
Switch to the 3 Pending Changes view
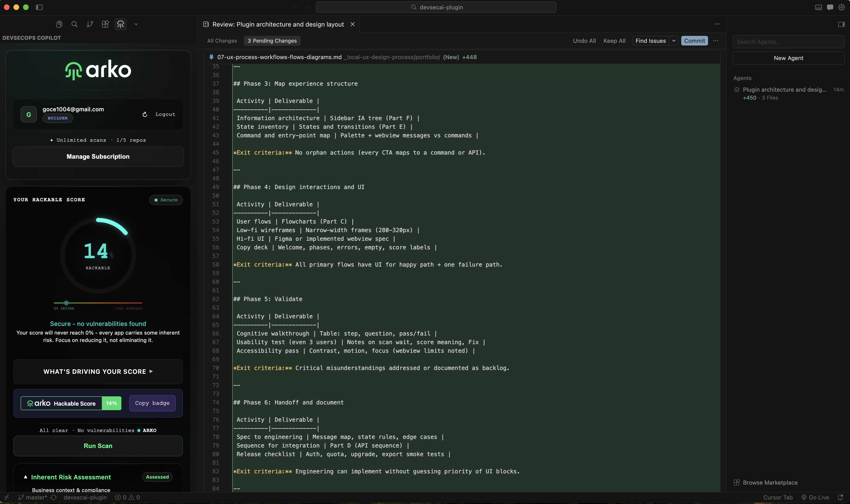[x=272, y=40]
